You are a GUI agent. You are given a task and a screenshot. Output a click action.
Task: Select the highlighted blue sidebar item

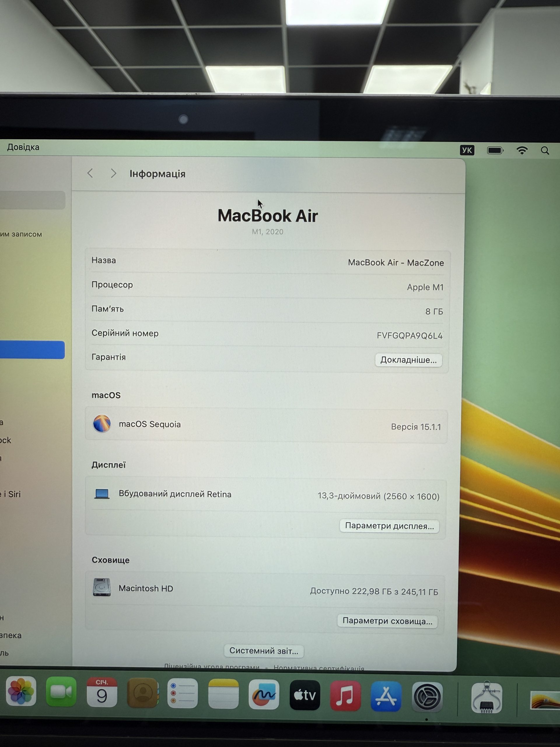click(32, 350)
